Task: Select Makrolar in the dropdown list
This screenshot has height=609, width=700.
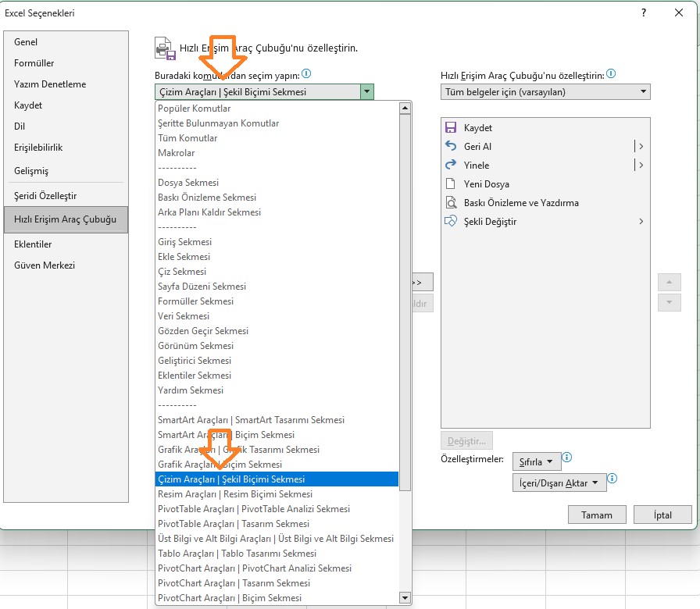Action: point(277,152)
